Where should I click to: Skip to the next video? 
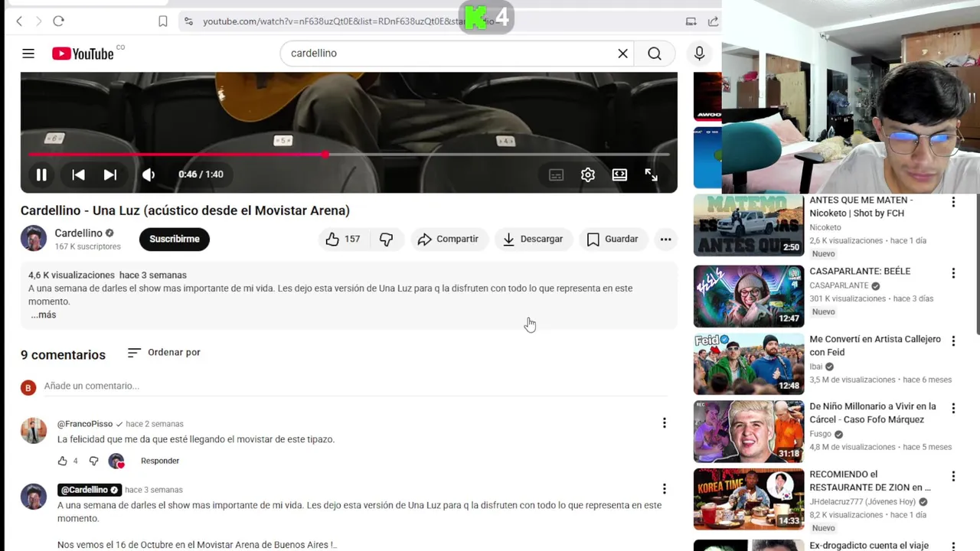[110, 174]
